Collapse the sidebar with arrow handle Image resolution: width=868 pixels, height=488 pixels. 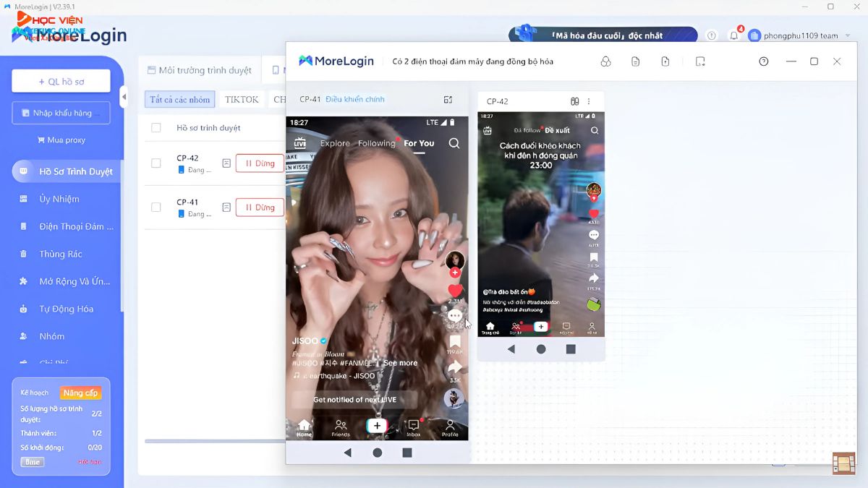[124, 96]
